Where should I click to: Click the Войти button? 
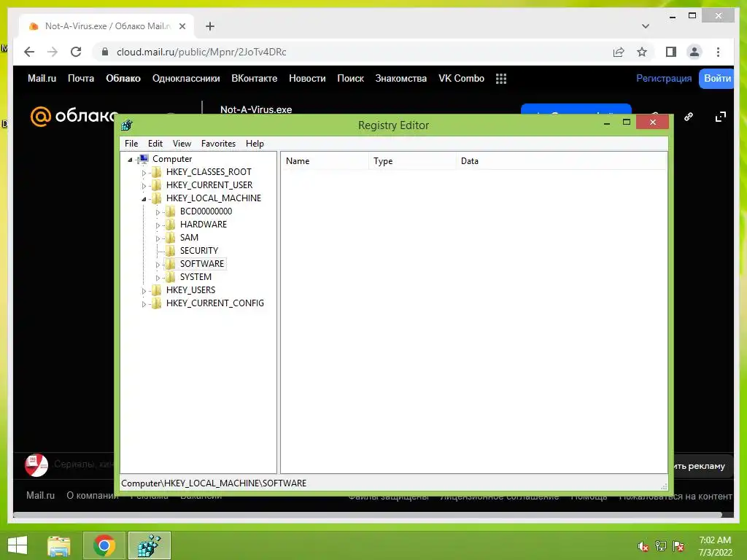click(716, 79)
